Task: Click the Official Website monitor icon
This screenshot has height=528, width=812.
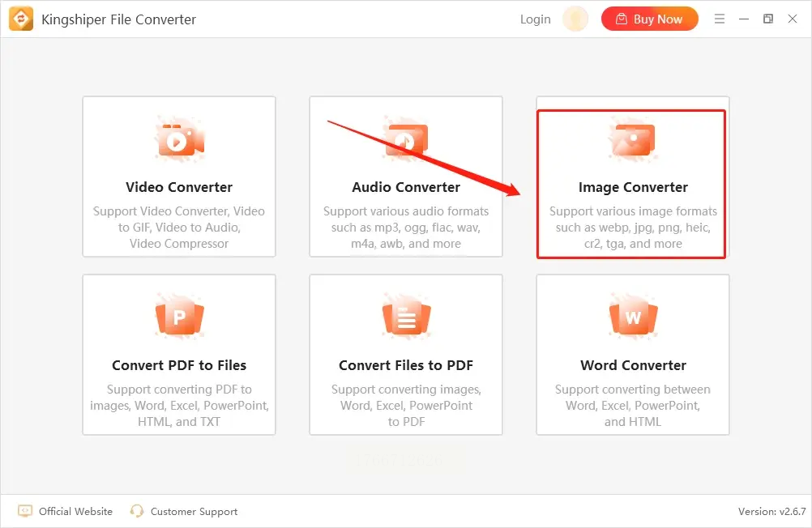Action: tap(25, 511)
